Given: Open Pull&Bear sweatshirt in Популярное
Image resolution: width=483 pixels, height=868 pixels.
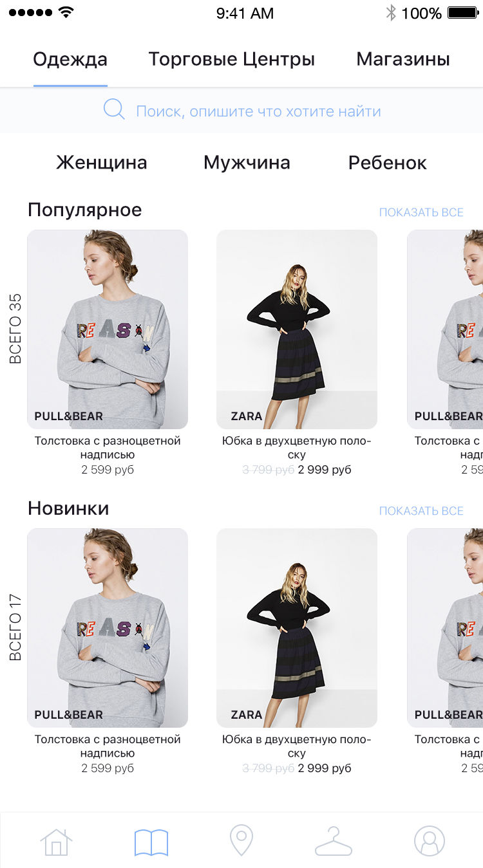Looking at the screenshot, I should pos(108,329).
